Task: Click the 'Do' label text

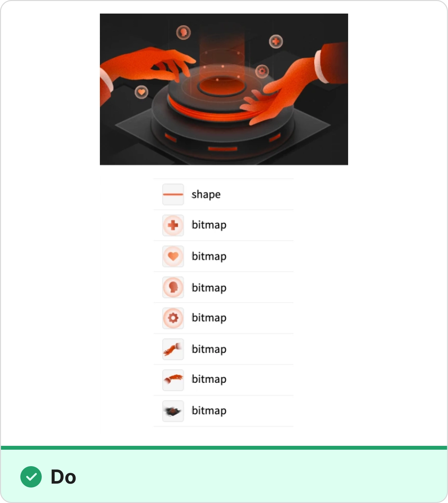Action: [63, 477]
